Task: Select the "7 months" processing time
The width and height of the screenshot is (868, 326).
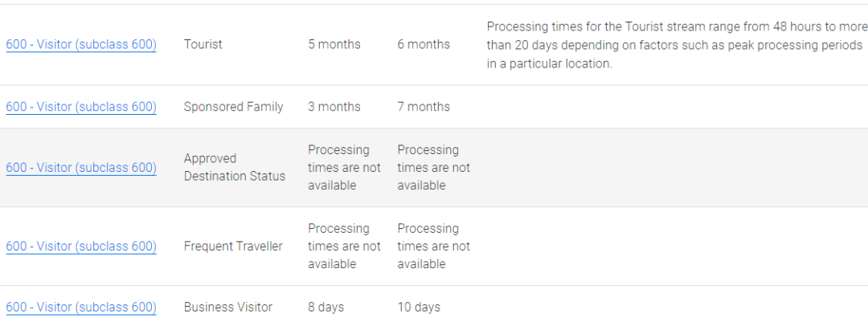Action: pyautogui.click(x=424, y=107)
